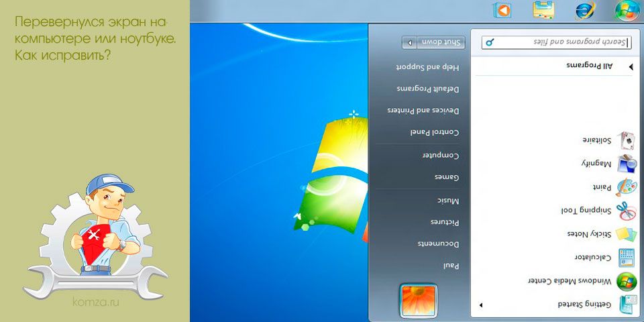Viewport: 644px width, 322px height.
Task: Click the Windows Start orb on the taskbar
Action: pos(627,10)
